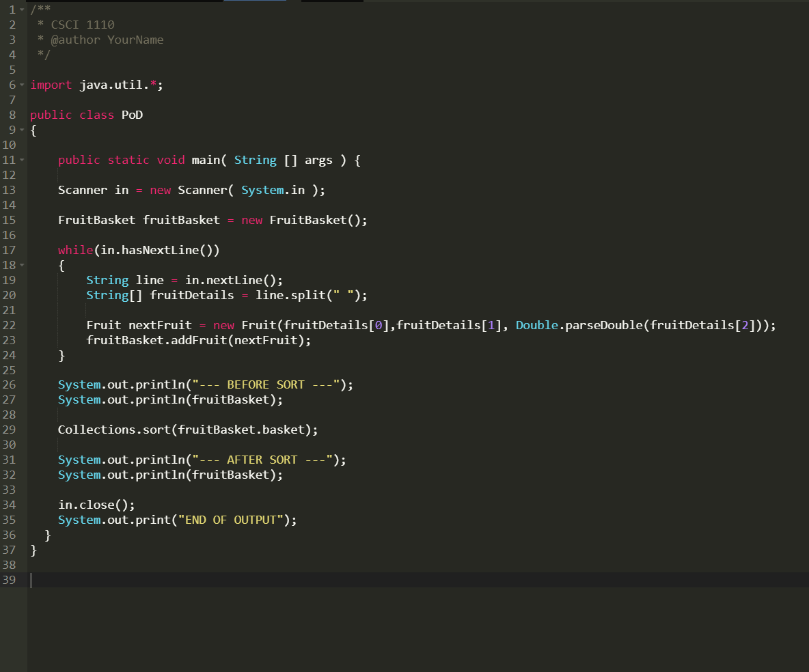
Task: Click the '--- AFTER SORT ---' string
Action: tap(262, 460)
